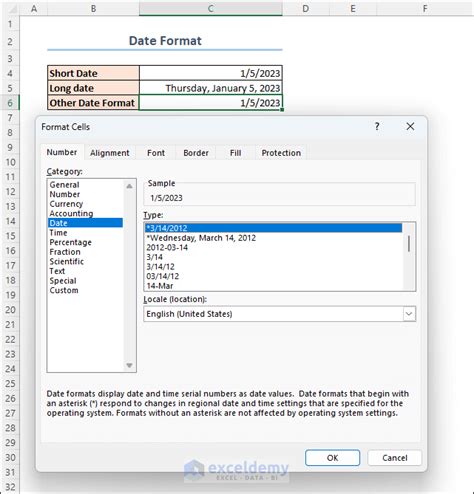This screenshot has width=474, height=494.
Task: Select the Date category
Action: coord(85,223)
